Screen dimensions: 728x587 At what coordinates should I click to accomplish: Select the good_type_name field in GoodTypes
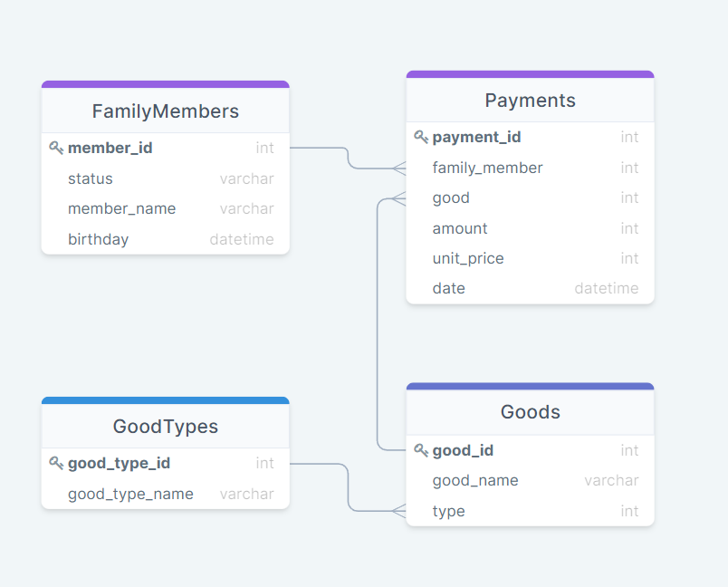pyautogui.click(x=130, y=494)
